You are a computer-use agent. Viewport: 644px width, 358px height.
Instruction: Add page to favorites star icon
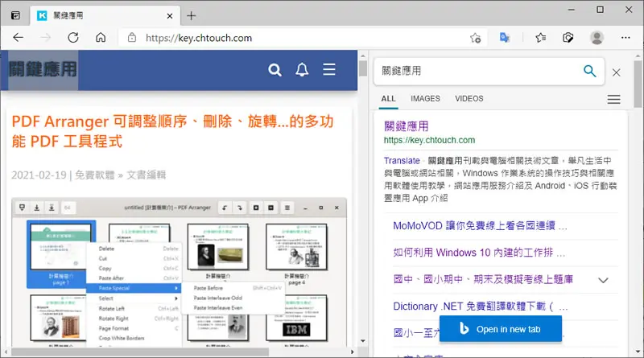point(476,38)
